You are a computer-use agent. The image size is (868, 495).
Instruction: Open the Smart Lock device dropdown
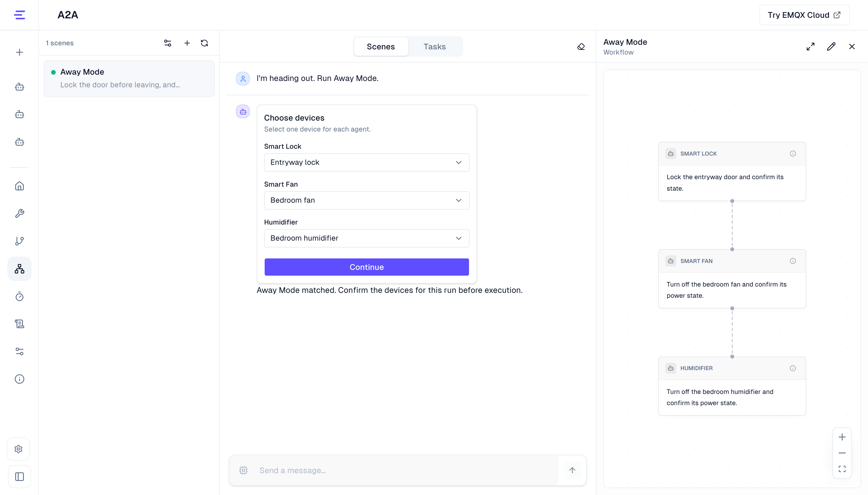click(367, 163)
